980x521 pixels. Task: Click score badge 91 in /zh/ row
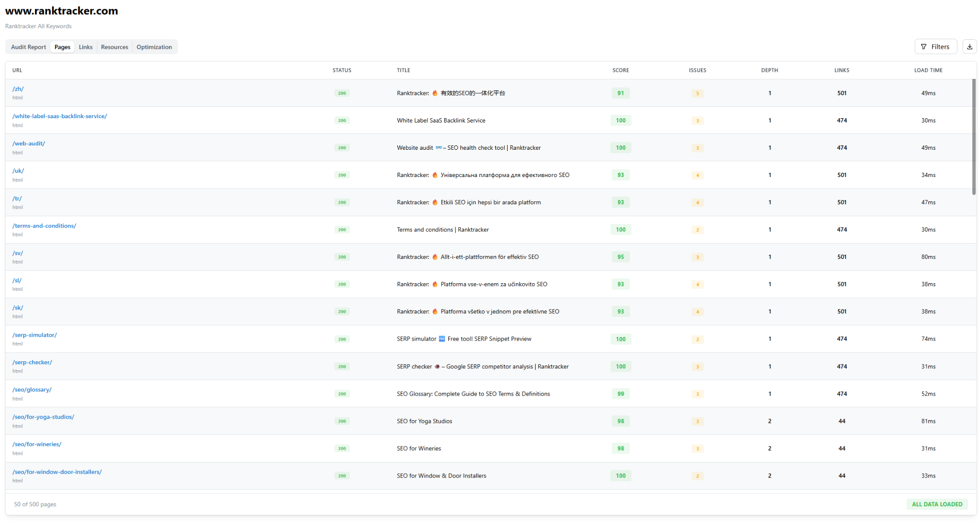click(621, 93)
